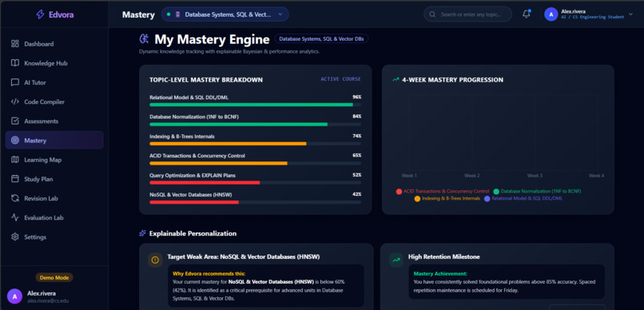Click the trend icon on High Retention Milestone card
This screenshot has height=310, width=644.
pyautogui.click(x=396, y=260)
